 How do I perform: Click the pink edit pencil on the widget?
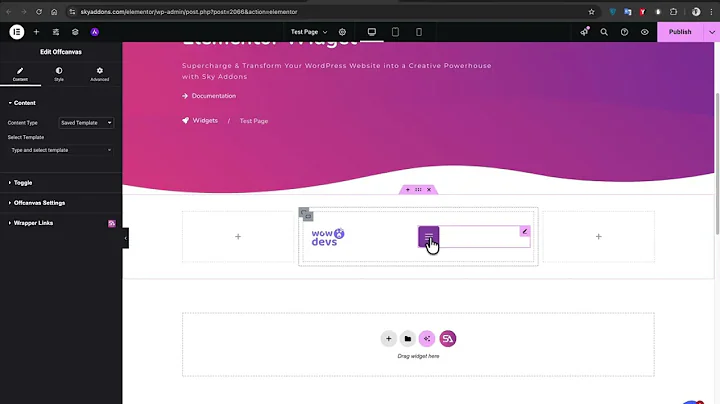pos(525,231)
